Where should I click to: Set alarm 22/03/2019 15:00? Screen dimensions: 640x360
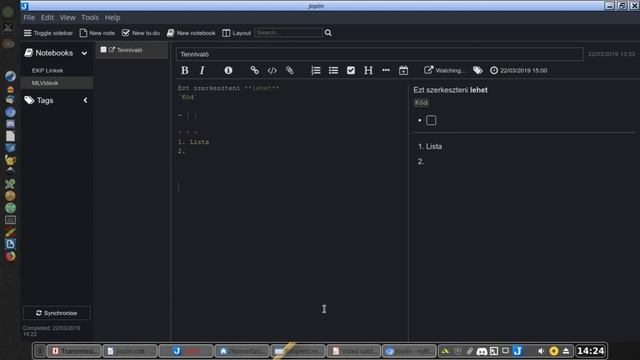[518, 70]
